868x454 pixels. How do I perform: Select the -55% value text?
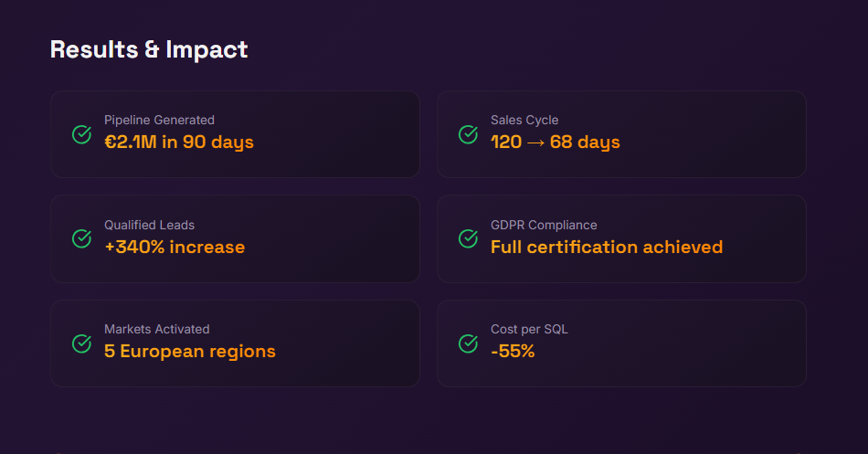513,352
